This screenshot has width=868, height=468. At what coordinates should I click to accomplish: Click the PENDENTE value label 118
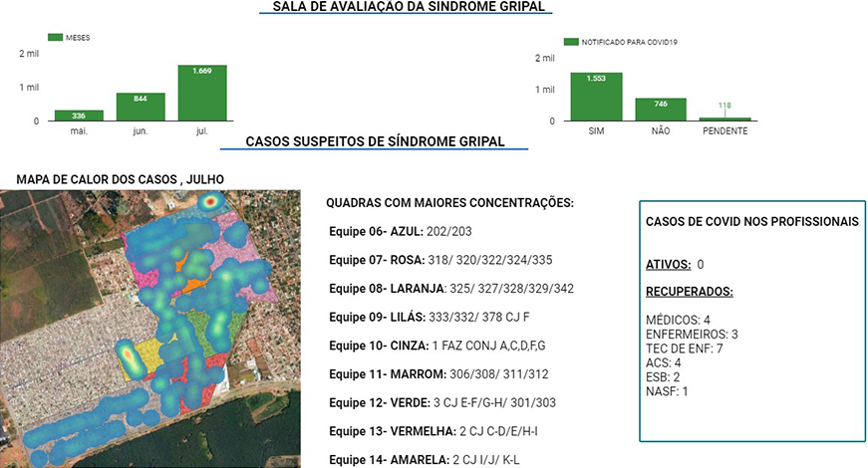(724, 106)
